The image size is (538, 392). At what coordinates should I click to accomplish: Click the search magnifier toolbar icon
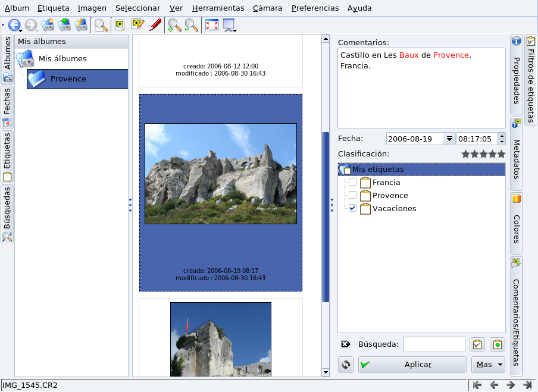point(101,25)
